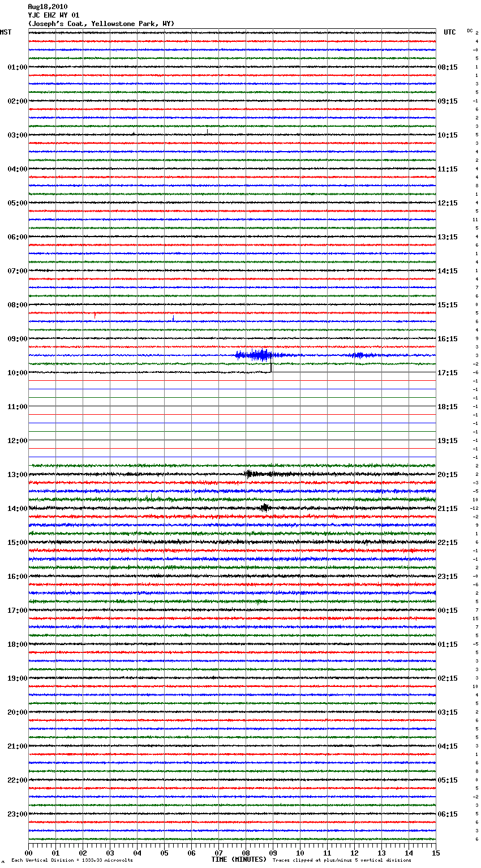The height and width of the screenshot is (868, 481).
Task: Choose the 15:00 MST time label
Action: 18,543
